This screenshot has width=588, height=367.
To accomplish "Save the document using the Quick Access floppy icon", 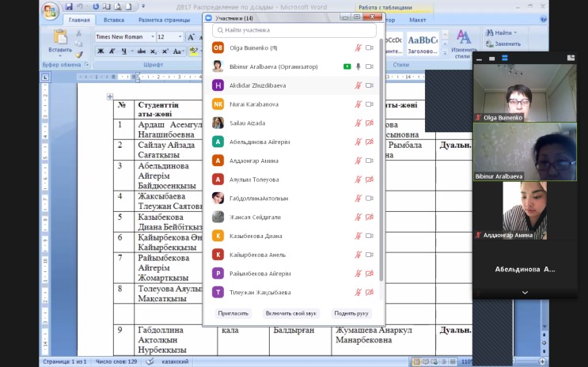I will (69, 7).
